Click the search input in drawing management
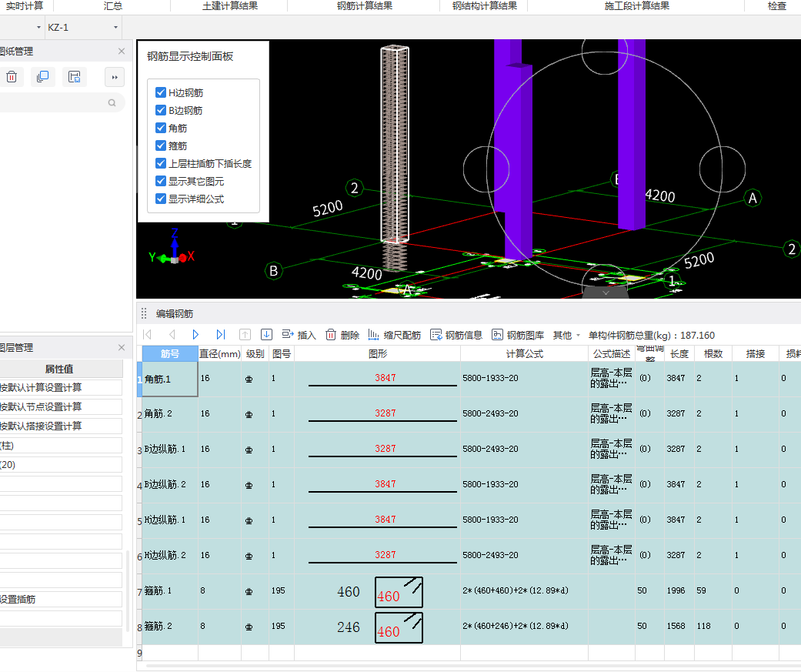The height and width of the screenshot is (672, 801). 54,102
